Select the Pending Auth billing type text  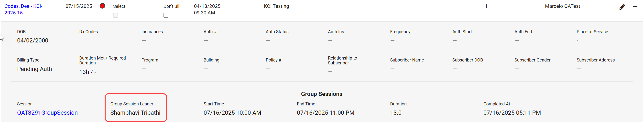(34, 69)
